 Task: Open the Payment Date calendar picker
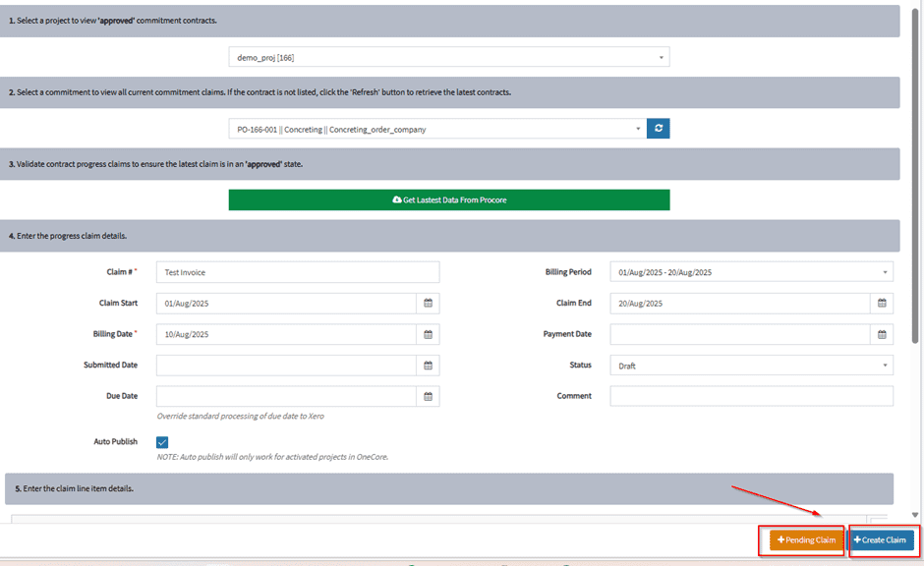(882, 334)
